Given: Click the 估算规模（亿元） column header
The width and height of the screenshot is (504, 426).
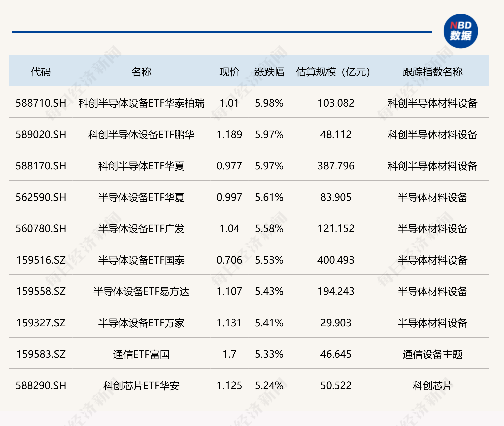Looking at the screenshot, I should tap(333, 72).
